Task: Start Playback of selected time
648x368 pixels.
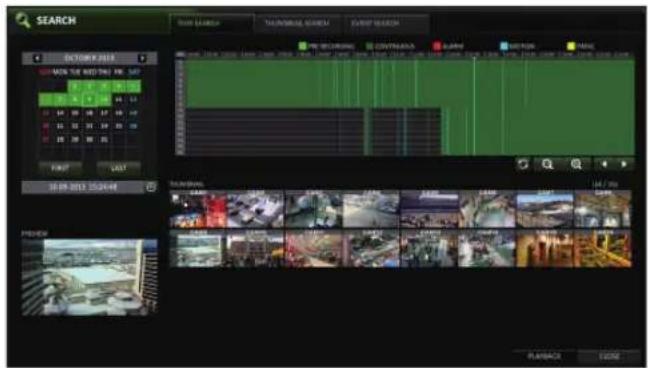Action: coord(544,356)
